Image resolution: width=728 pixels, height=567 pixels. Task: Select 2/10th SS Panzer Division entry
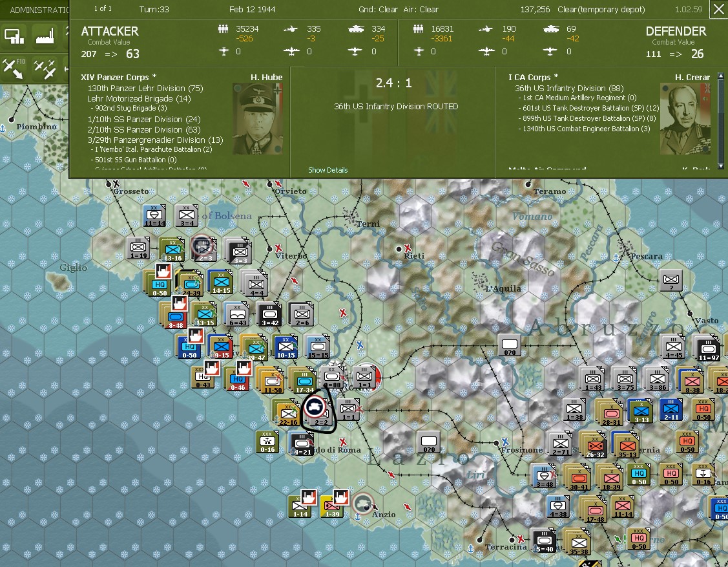point(144,130)
